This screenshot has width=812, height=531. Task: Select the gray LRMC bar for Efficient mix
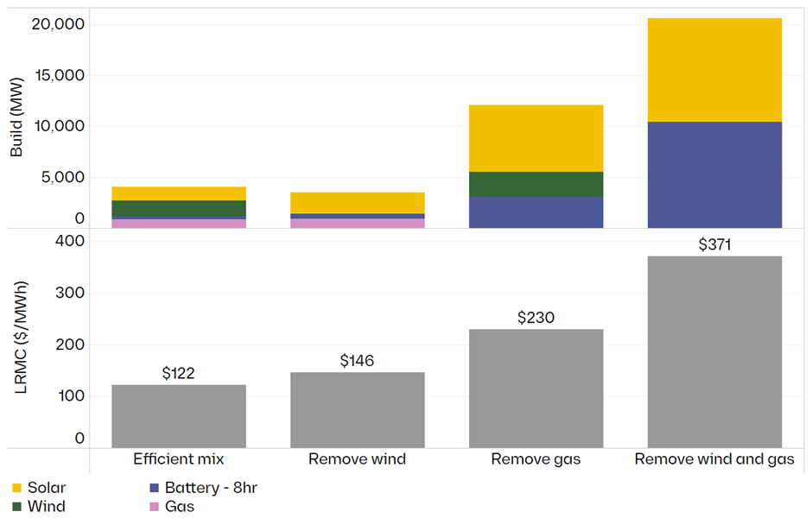click(179, 416)
